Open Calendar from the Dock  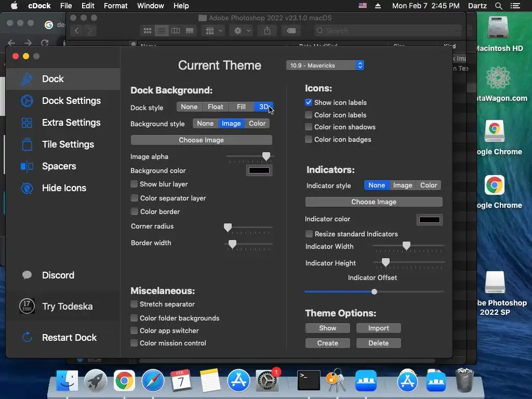(181, 381)
